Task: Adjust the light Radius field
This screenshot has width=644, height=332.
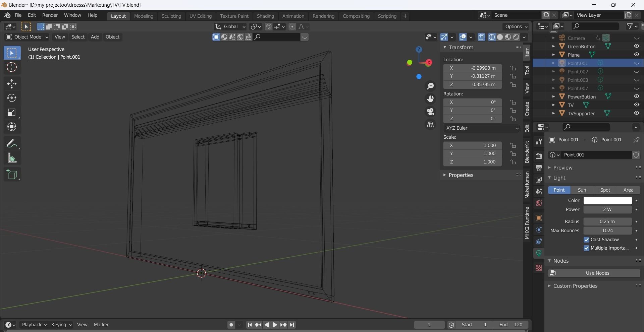Action: [x=607, y=221]
